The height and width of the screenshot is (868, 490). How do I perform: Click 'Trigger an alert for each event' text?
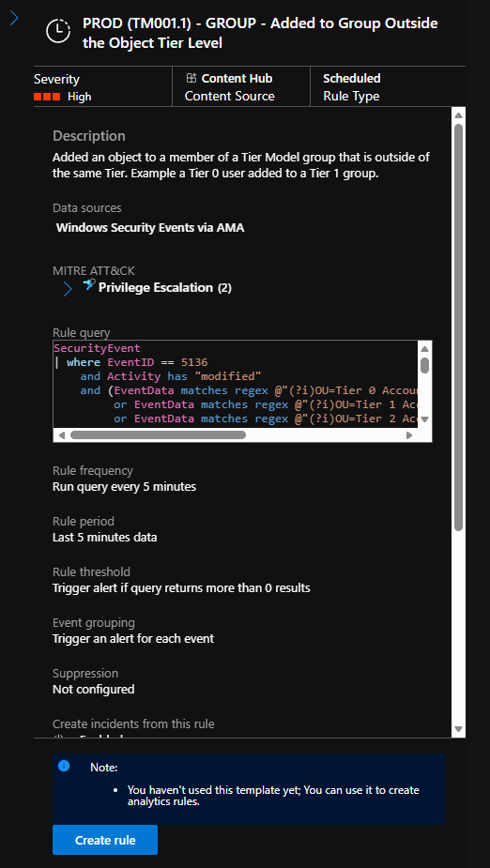click(133, 639)
